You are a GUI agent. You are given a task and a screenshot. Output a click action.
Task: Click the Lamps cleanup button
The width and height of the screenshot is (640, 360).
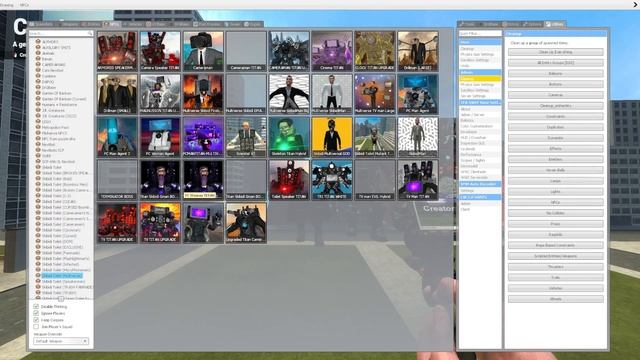point(556,181)
